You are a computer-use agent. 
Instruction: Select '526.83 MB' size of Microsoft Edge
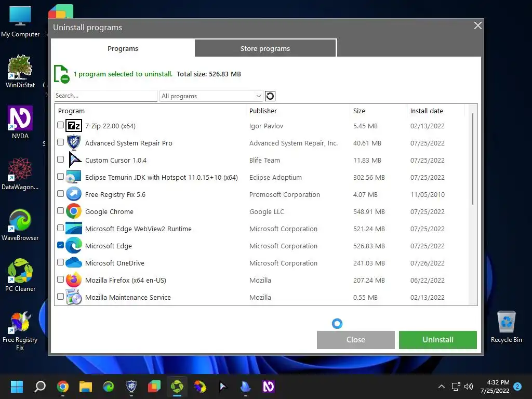click(x=369, y=246)
